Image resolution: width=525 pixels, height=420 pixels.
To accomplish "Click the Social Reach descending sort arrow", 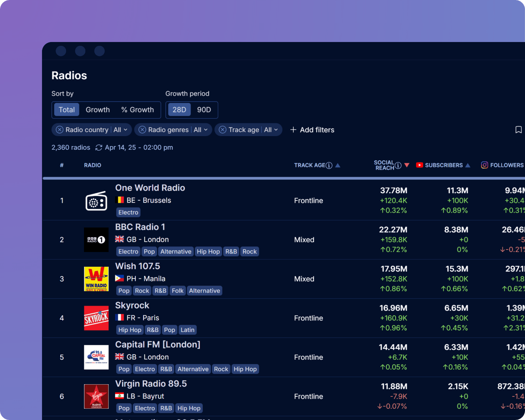I will pos(407,165).
